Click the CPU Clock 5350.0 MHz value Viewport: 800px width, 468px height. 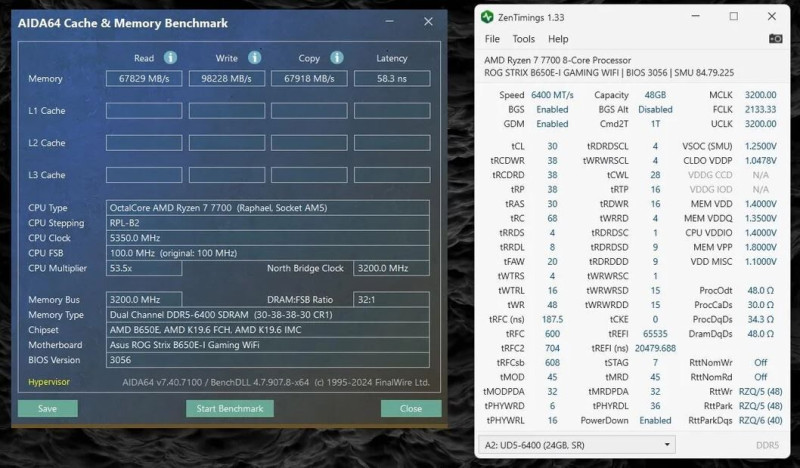pyautogui.click(x=268, y=238)
